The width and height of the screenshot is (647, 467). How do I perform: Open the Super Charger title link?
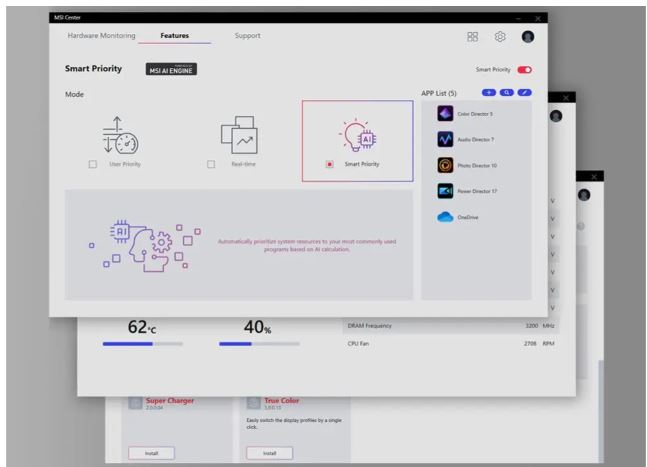point(170,401)
